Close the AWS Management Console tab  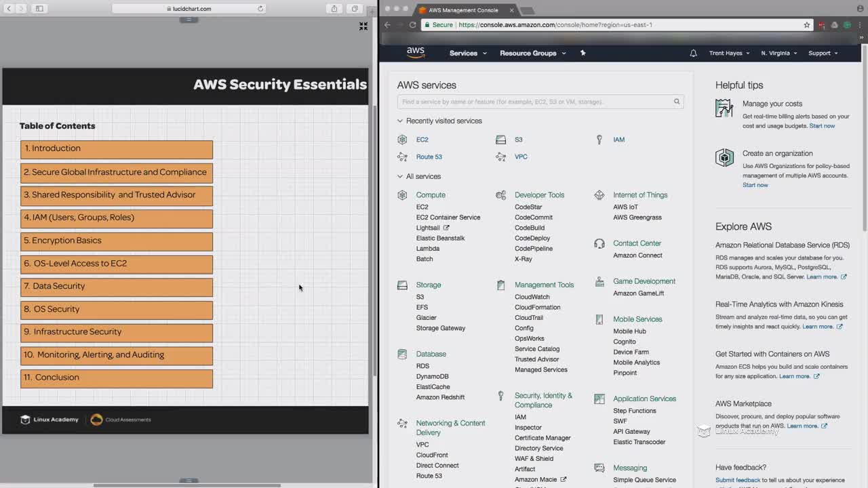point(511,10)
